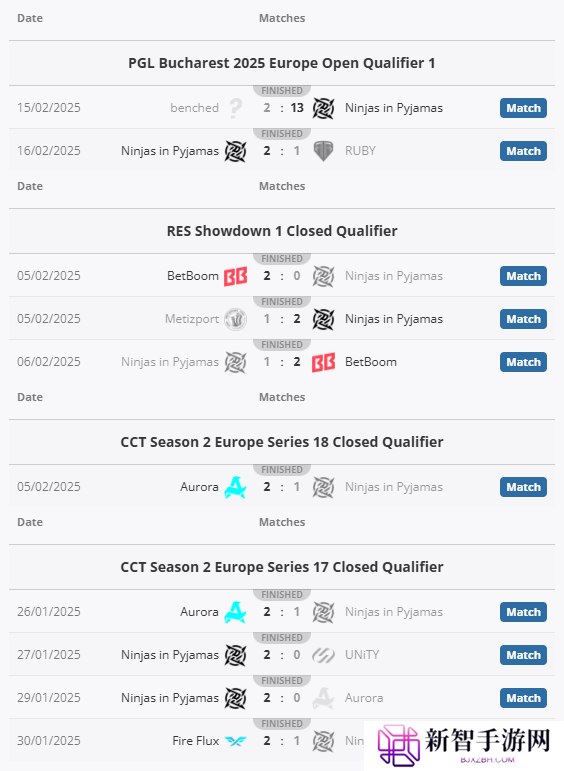564x771 pixels.
Task: Click the RUBY team shield logo
Action: click(x=324, y=151)
